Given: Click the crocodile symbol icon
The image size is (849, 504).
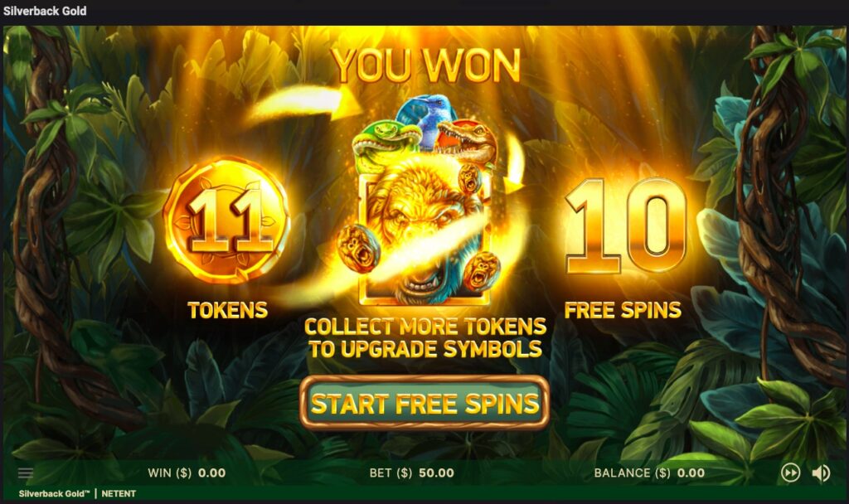Looking at the screenshot, I should pos(467,142).
